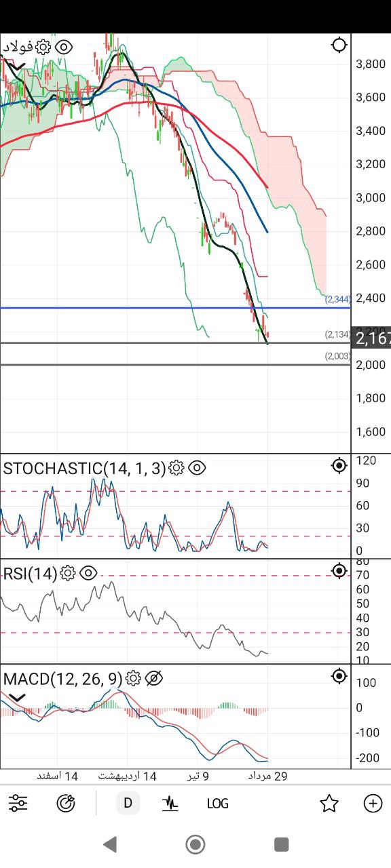Expand chevron below MACD label
391x868 pixels.
click(x=17, y=697)
